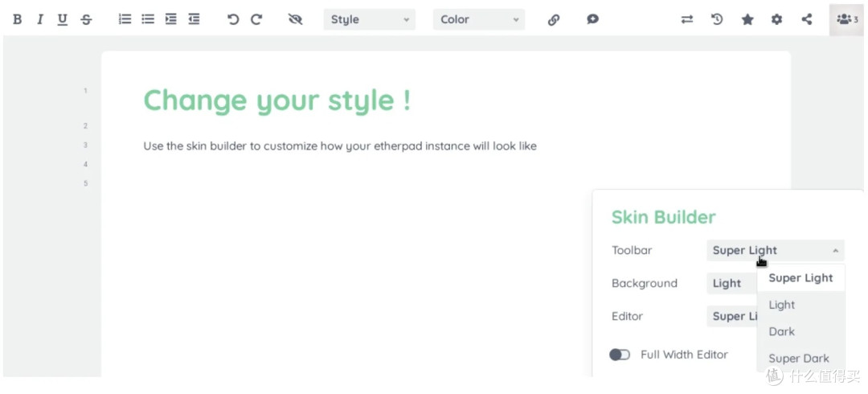
Task: Toggle authorship colors eye icon
Action: [x=295, y=19]
